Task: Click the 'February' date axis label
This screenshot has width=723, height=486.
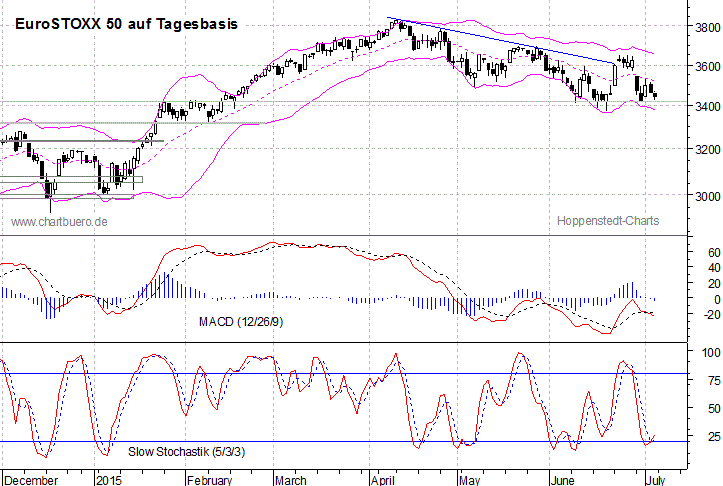Action: [x=209, y=480]
